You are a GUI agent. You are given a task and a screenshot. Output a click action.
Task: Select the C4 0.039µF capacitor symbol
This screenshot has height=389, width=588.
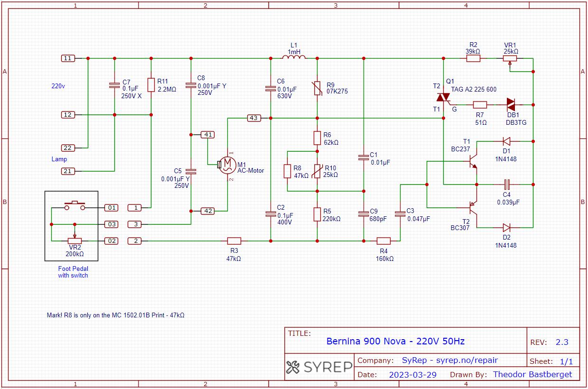pyautogui.click(x=506, y=184)
